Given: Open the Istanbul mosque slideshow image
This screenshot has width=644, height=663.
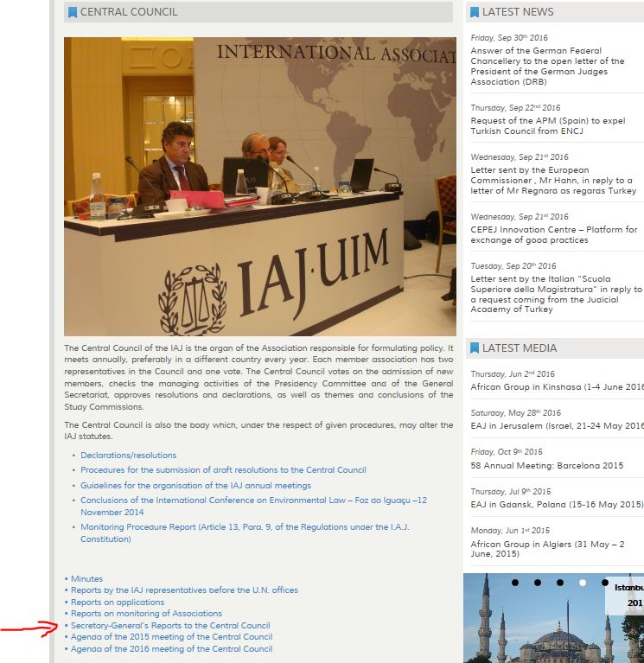Looking at the screenshot, I should [553, 618].
